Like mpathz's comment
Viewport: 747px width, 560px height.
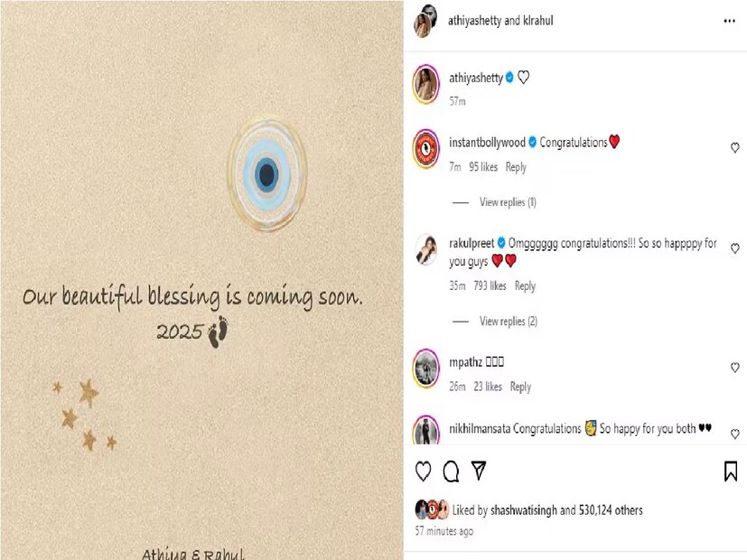coord(735,368)
